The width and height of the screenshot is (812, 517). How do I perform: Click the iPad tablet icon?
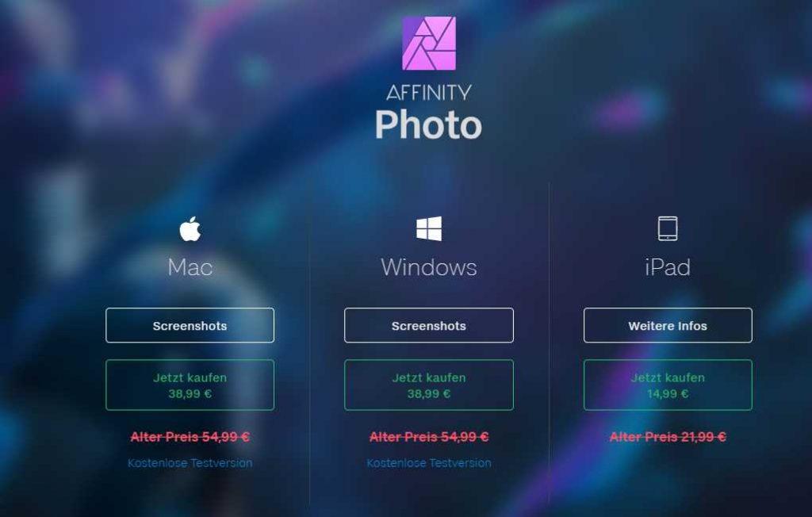(668, 228)
